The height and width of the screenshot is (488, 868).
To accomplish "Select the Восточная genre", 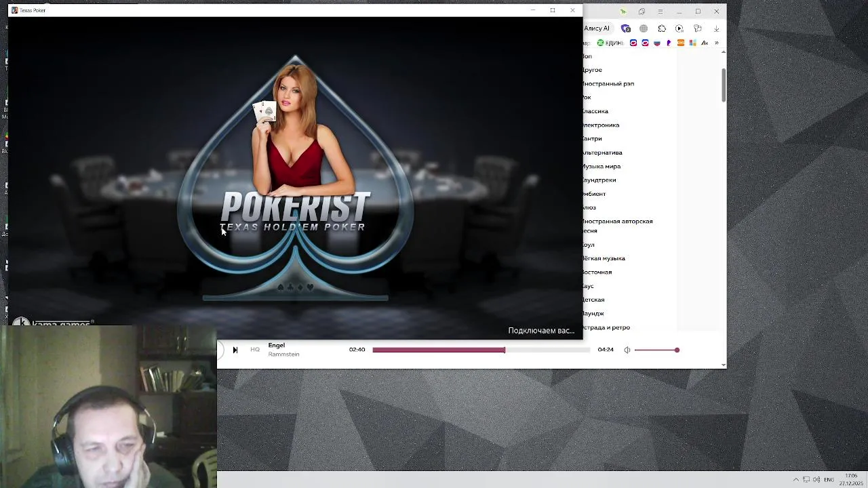I will click(597, 272).
